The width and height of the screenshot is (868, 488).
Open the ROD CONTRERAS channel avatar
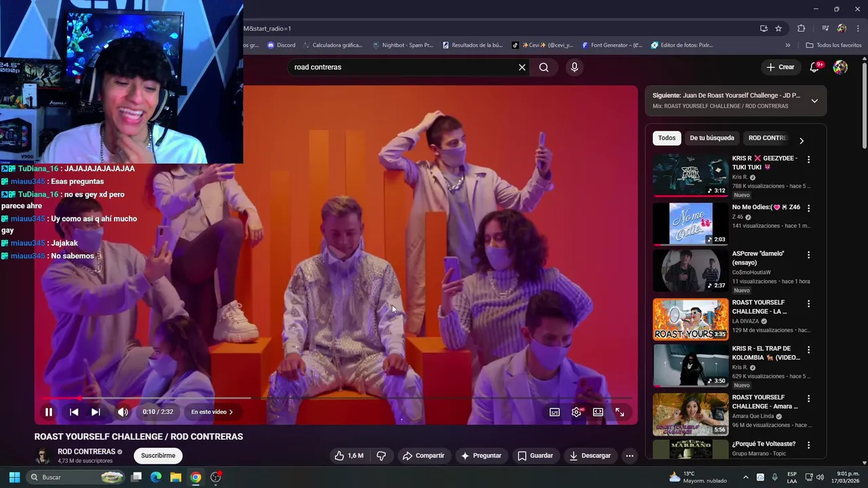pos(43,455)
